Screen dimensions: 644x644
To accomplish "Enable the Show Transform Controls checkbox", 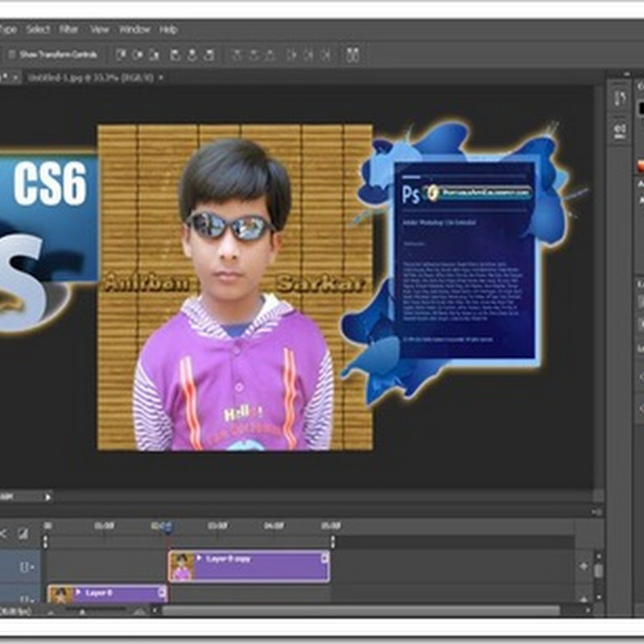I will pos(12,55).
